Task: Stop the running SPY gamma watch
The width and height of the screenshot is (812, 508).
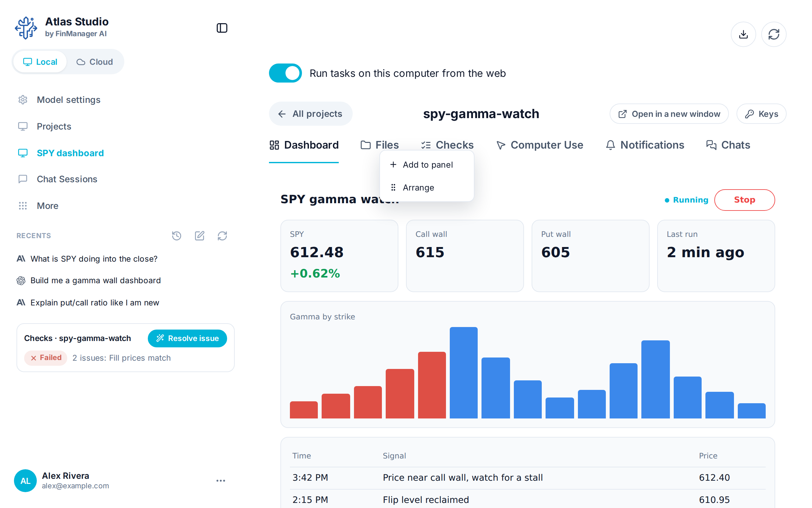Action: [744, 200]
